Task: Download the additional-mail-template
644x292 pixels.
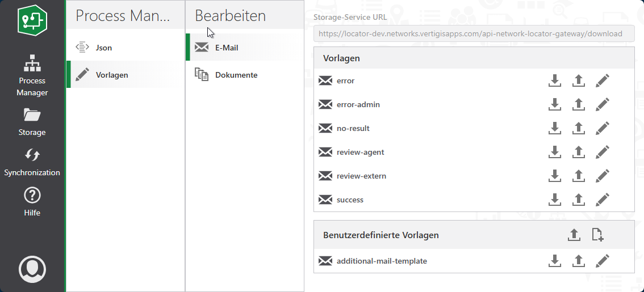Action: [x=555, y=261]
